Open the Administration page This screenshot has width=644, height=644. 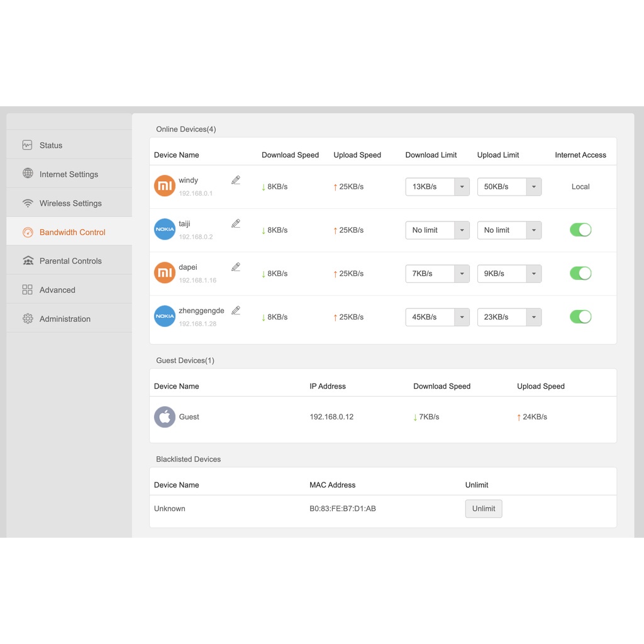[x=65, y=319]
